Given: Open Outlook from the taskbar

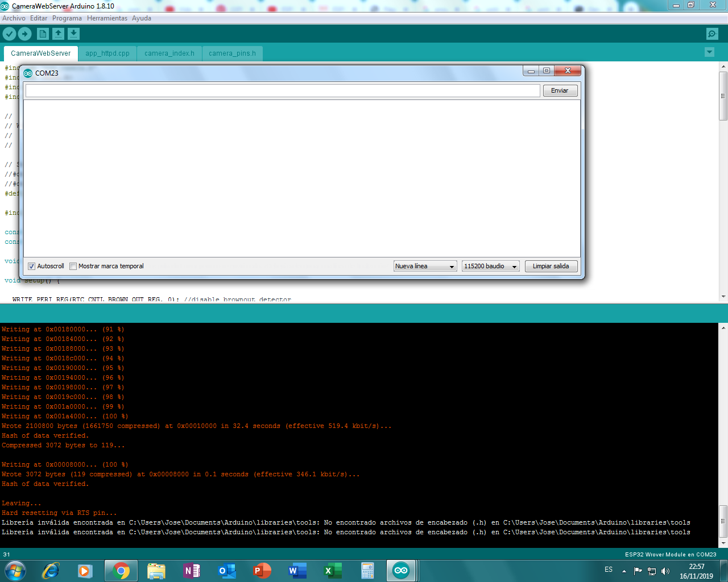Looking at the screenshot, I should [x=227, y=571].
